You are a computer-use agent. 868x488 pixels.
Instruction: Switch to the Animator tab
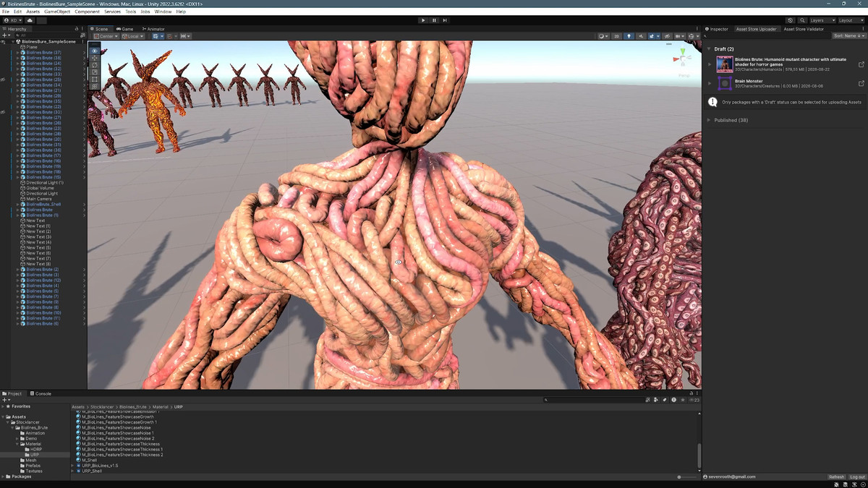(153, 29)
